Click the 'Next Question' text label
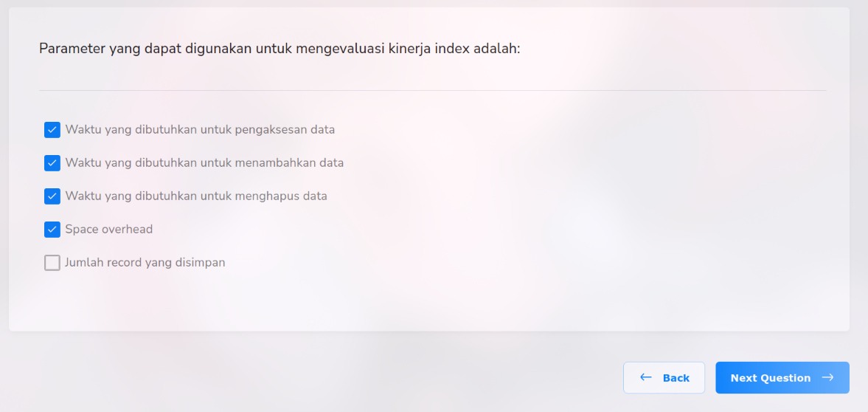The image size is (868, 412). (771, 378)
